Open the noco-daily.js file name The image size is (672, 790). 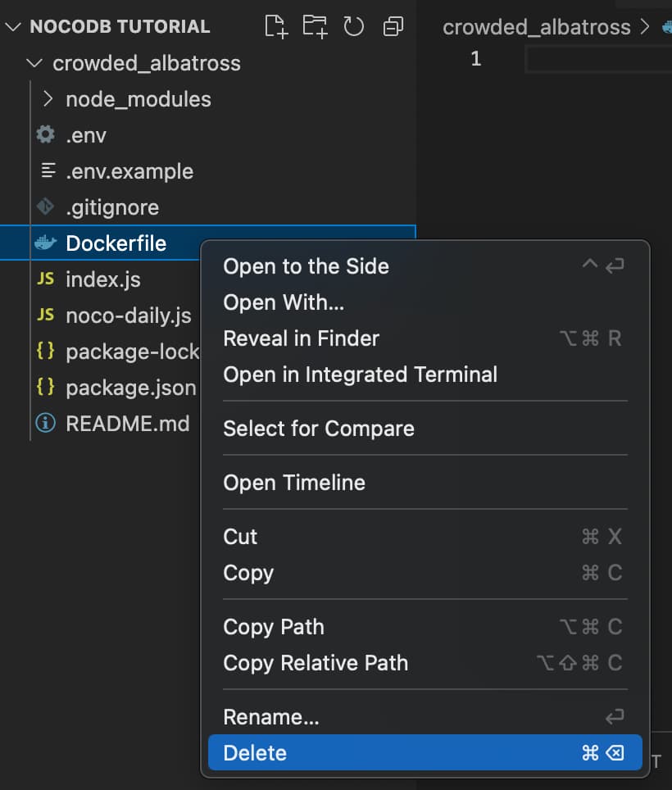(129, 316)
